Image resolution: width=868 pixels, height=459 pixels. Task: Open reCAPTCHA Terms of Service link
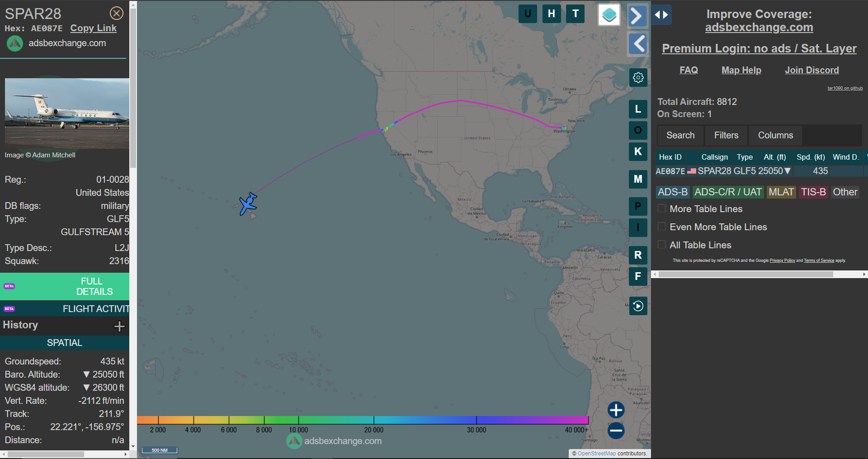coord(819,260)
